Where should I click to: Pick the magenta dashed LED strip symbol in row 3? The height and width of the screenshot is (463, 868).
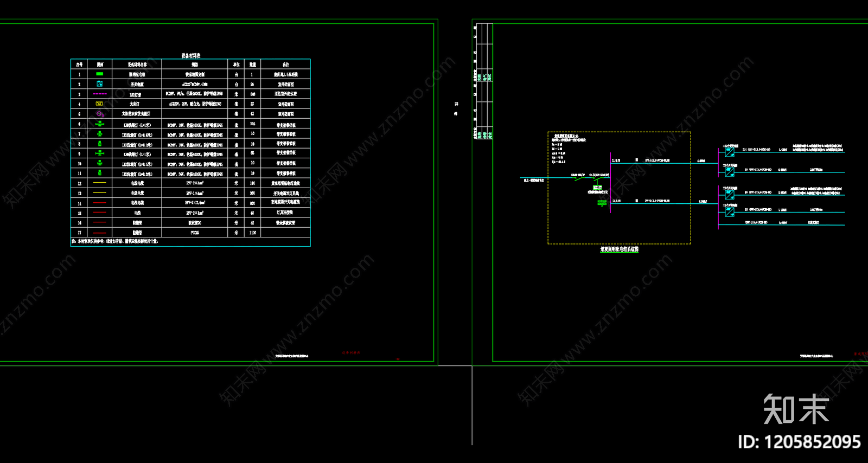(99, 94)
